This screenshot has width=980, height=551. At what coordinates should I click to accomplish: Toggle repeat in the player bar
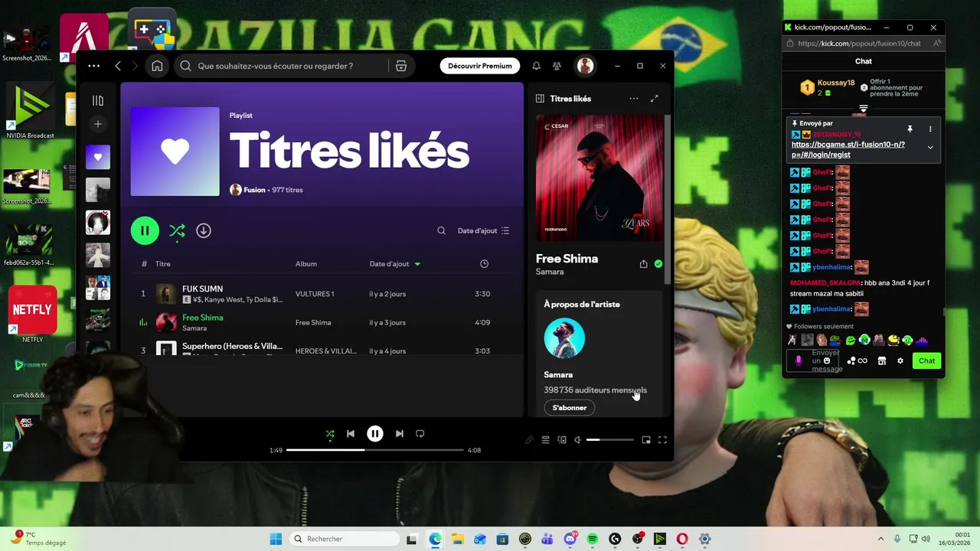click(420, 434)
